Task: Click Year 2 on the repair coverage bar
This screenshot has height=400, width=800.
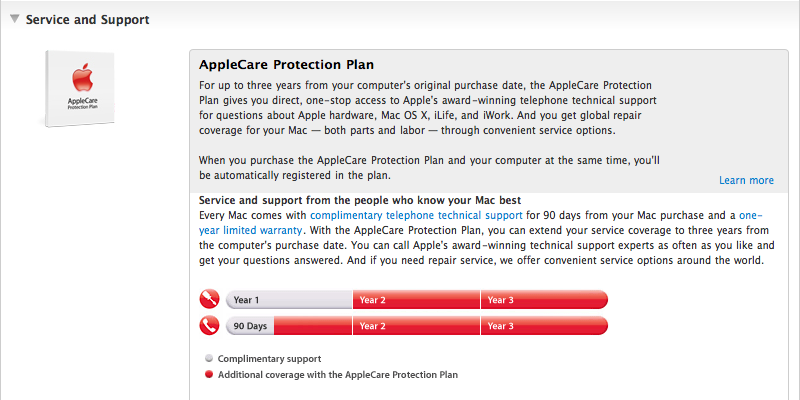Action: [416, 299]
